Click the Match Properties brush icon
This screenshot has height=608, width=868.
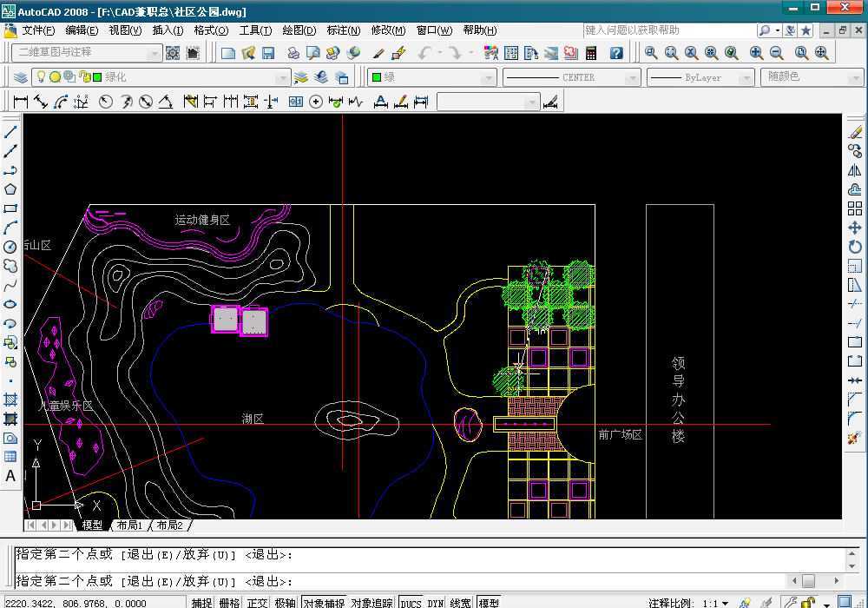pyautogui.click(x=378, y=53)
